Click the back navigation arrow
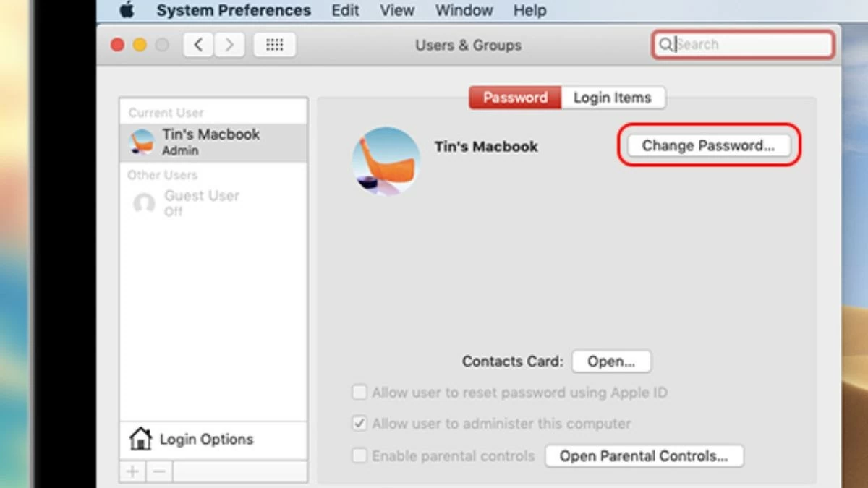 pyautogui.click(x=197, y=45)
